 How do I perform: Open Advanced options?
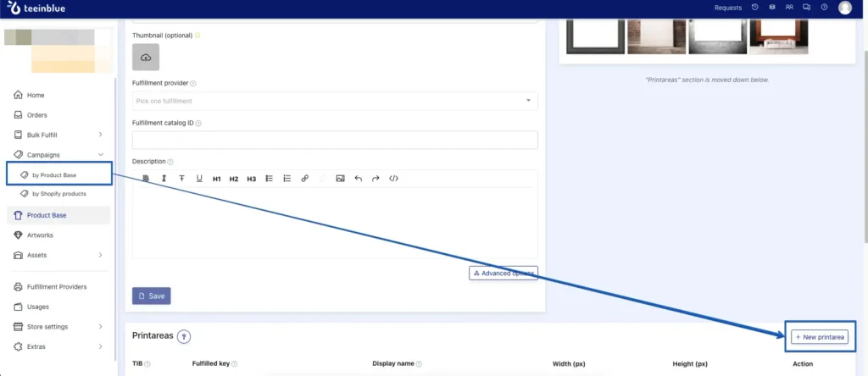point(504,274)
